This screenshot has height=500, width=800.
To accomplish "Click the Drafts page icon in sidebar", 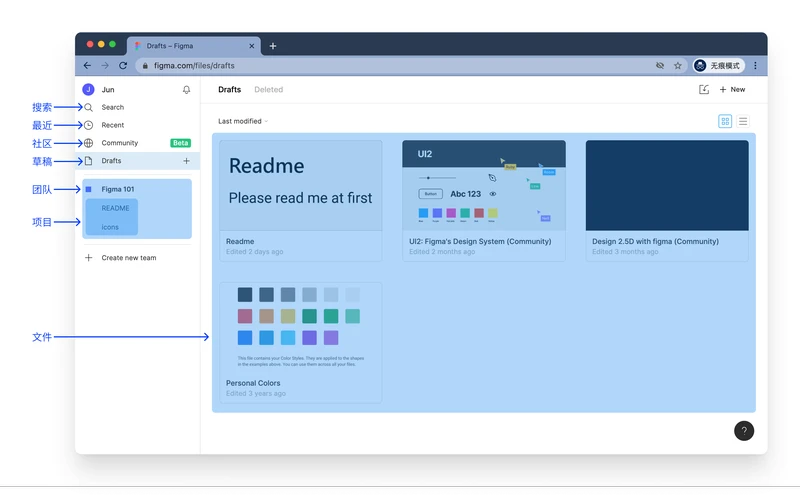I will point(88,161).
